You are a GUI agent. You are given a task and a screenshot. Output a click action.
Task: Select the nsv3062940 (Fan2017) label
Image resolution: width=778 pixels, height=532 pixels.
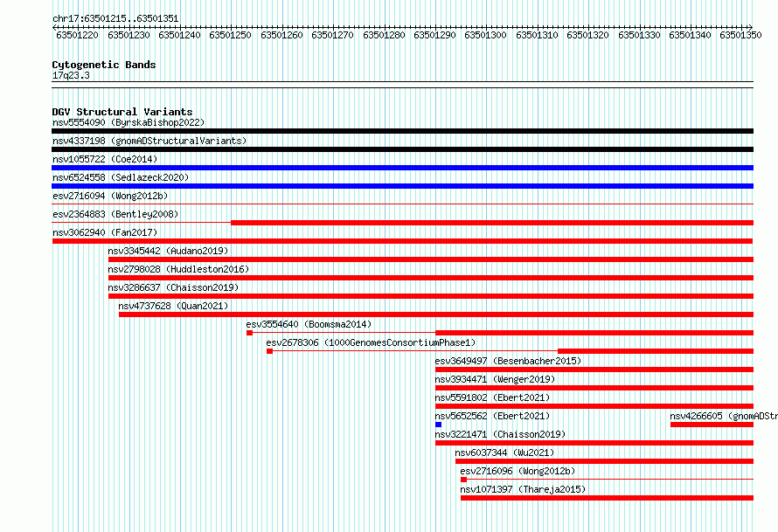(105, 232)
